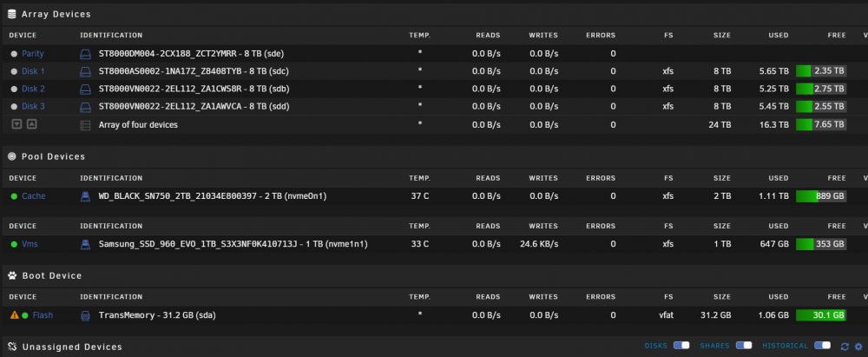Toggle the SHARES switch
This screenshot has width=868, height=357.
pos(744,346)
